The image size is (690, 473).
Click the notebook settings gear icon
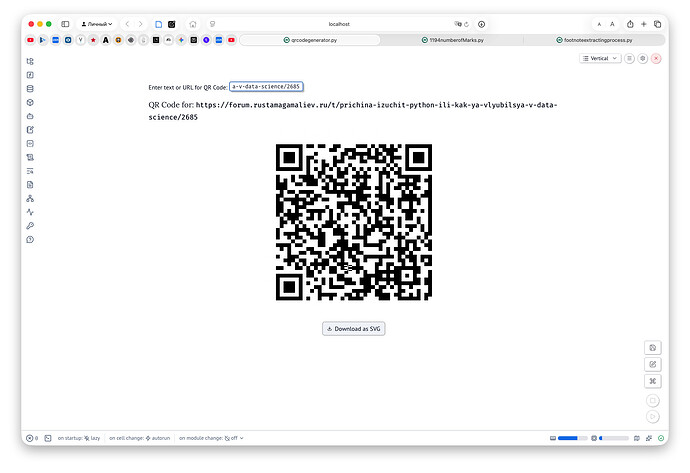pos(642,59)
